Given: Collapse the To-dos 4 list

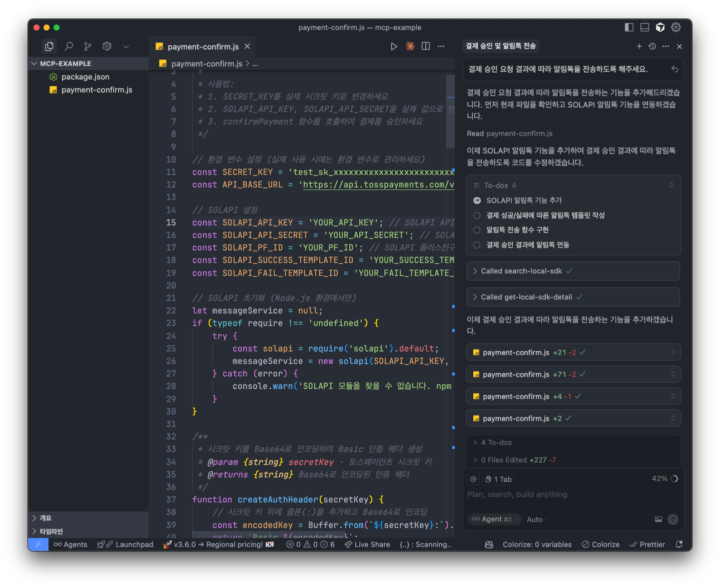Looking at the screenshot, I should (671, 185).
